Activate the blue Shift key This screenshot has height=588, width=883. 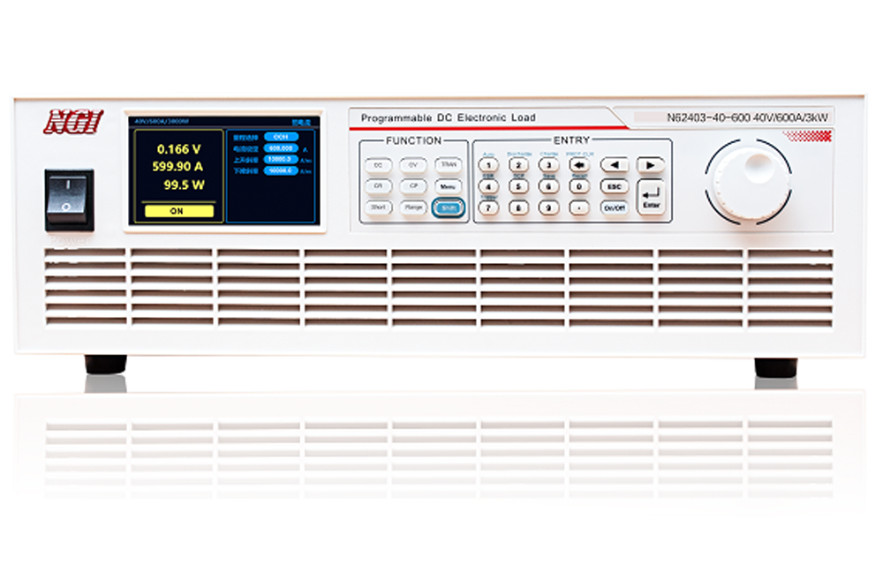tap(449, 207)
